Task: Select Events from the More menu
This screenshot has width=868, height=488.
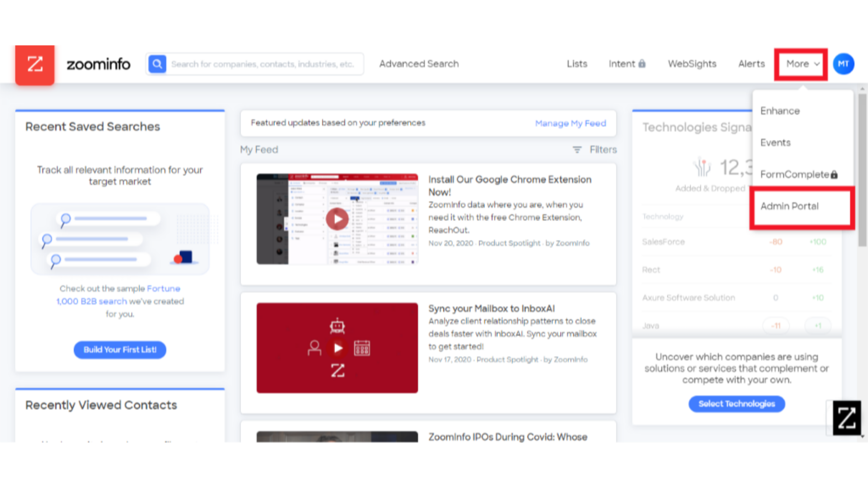Action: (775, 143)
